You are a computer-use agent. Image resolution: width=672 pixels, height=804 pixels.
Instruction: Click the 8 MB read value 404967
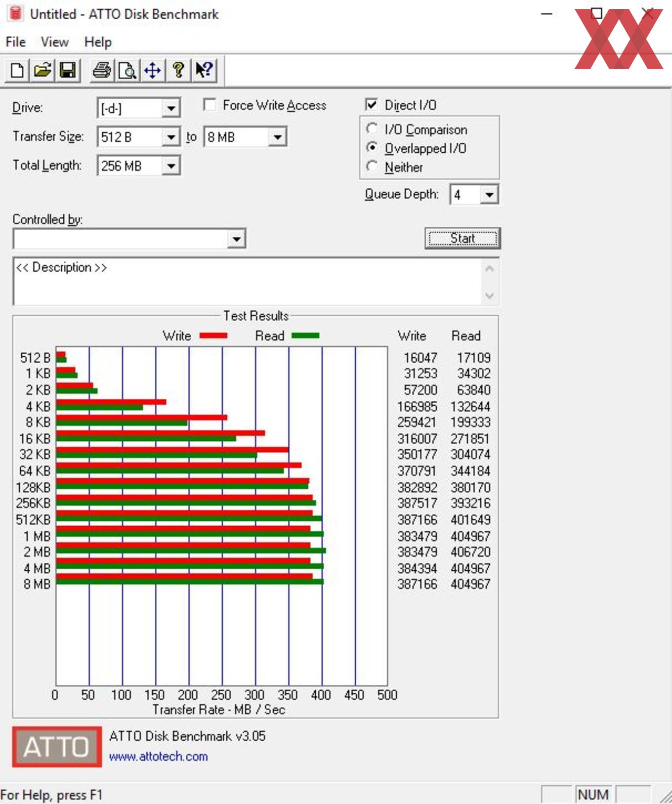tap(470, 584)
